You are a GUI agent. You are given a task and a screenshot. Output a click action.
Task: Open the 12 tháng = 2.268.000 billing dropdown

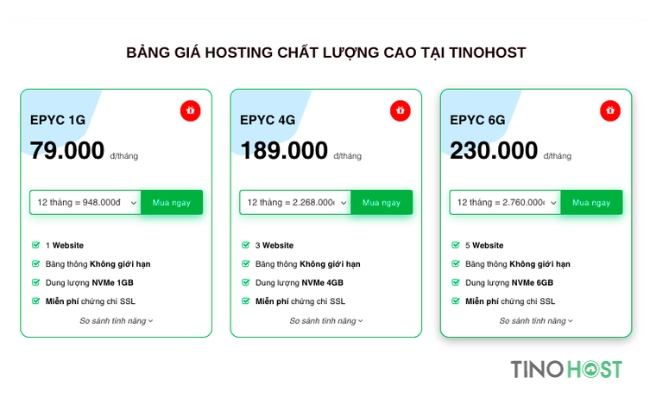click(295, 202)
